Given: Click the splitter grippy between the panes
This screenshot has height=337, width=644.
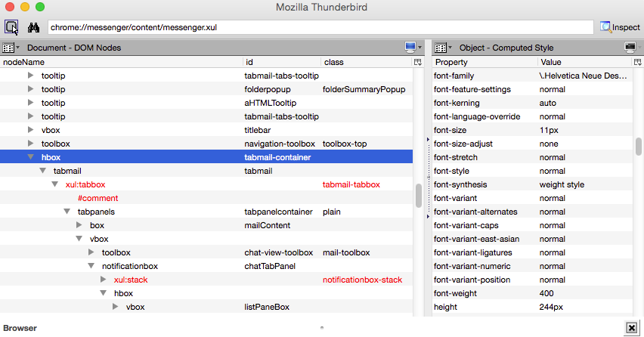Looking at the screenshot, I should pos(428,178).
